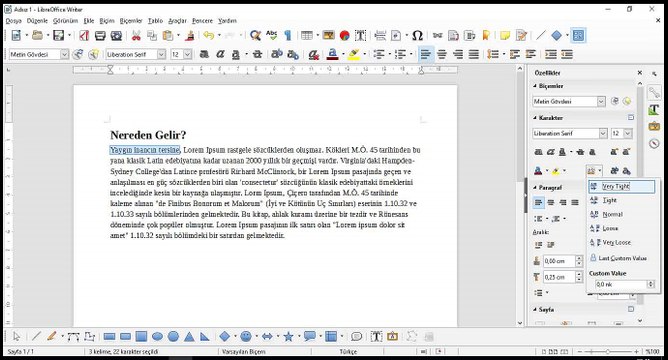Click the 0,25 cm spacing field

pyautogui.click(x=559, y=277)
